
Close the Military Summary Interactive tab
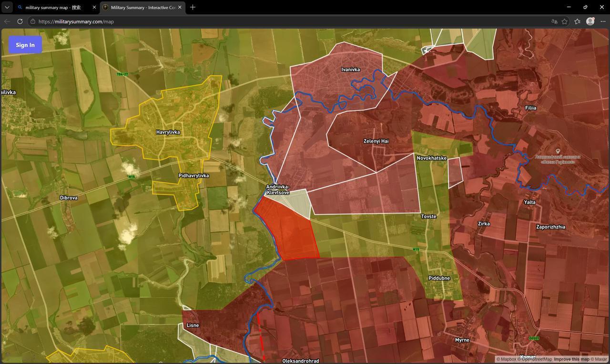pyautogui.click(x=180, y=7)
